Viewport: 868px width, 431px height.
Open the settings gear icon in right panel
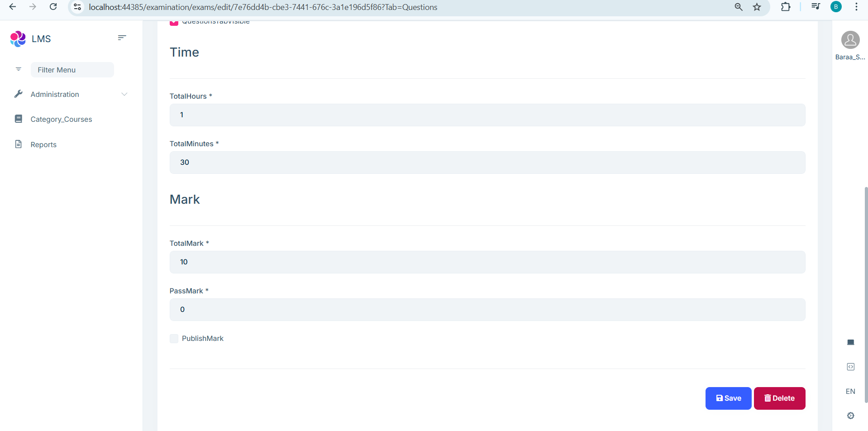tap(850, 416)
